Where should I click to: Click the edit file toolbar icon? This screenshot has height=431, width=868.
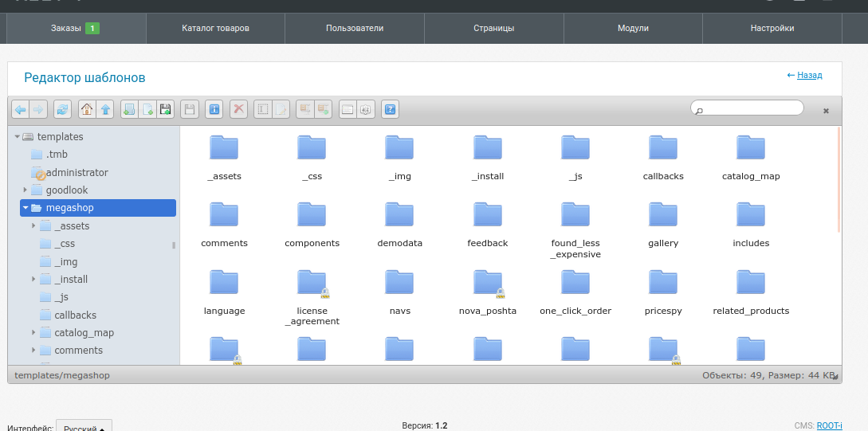[x=281, y=109]
